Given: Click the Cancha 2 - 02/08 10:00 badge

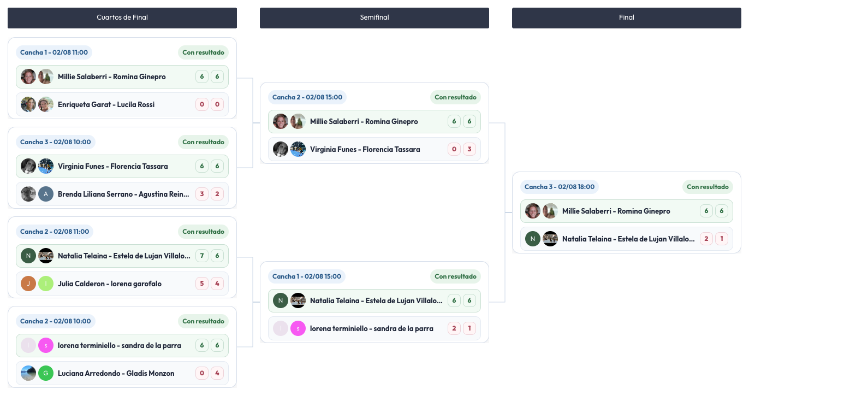Looking at the screenshot, I should coord(56,321).
